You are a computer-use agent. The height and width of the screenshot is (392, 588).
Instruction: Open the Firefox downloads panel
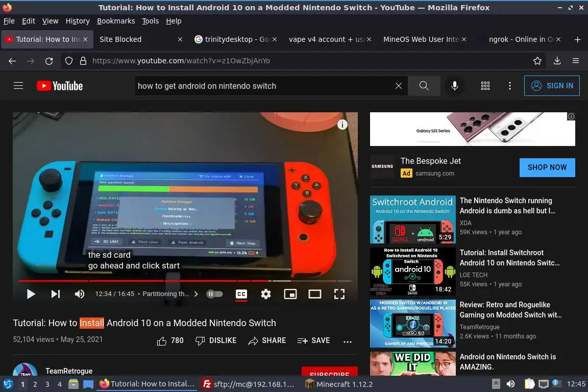tap(557, 61)
